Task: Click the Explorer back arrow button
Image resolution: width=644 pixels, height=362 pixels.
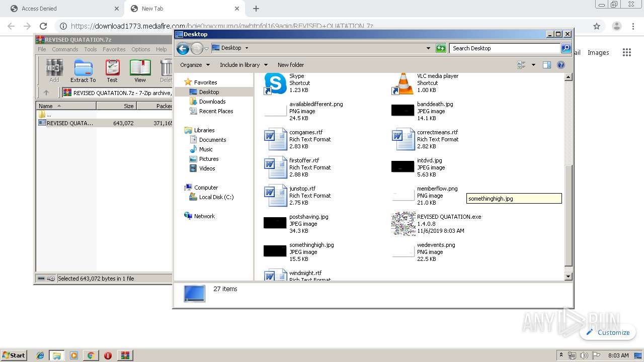Action: tap(183, 48)
